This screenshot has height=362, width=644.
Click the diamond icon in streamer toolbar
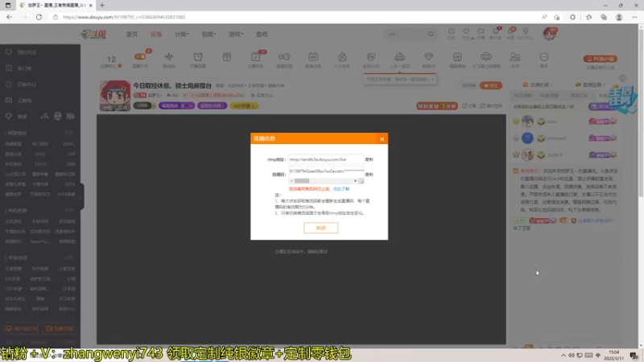[428, 56]
